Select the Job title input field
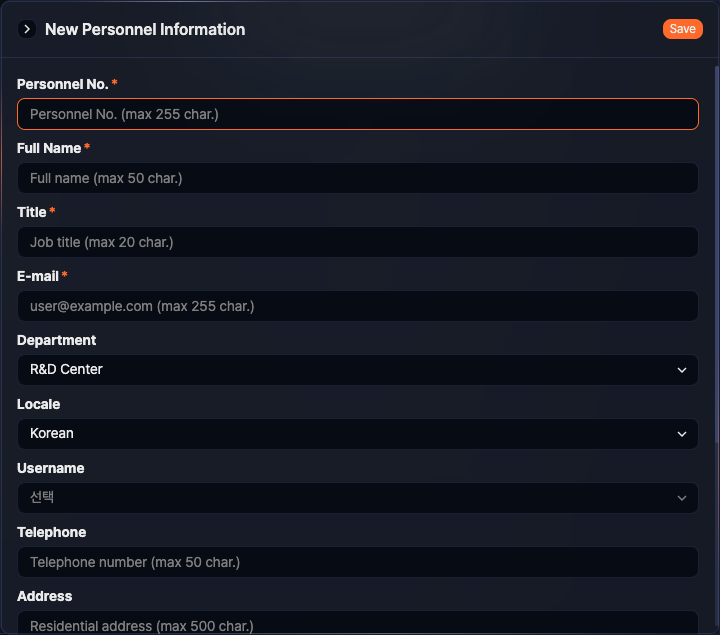The width and height of the screenshot is (720, 635). [x=357, y=242]
